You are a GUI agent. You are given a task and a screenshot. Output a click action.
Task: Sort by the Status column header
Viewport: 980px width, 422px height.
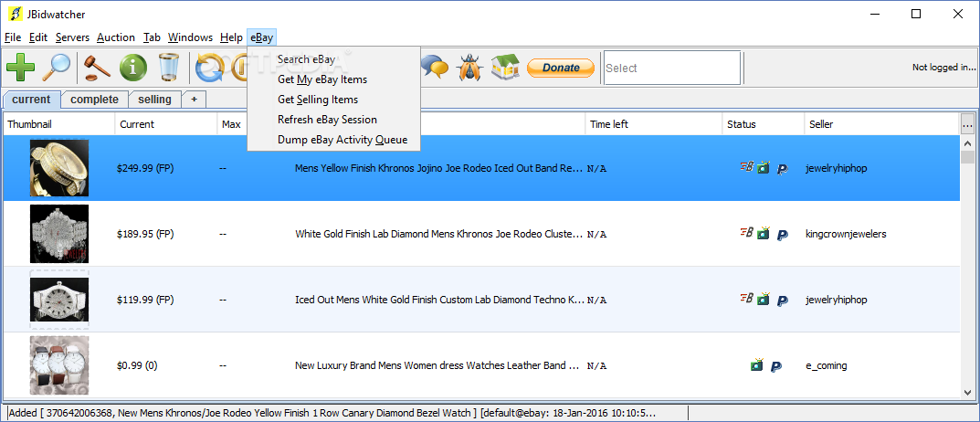tap(764, 124)
